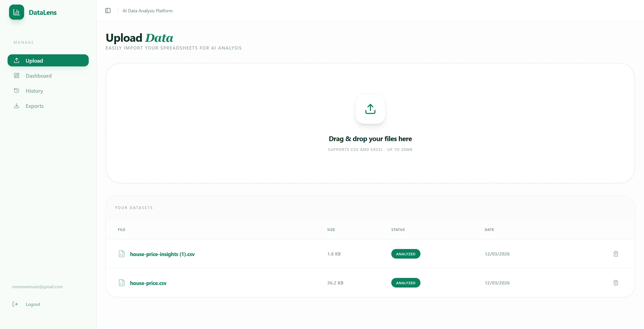Image resolution: width=644 pixels, height=329 pixels.
Task: Click Logout text button
Action: (x=33, y=304)
